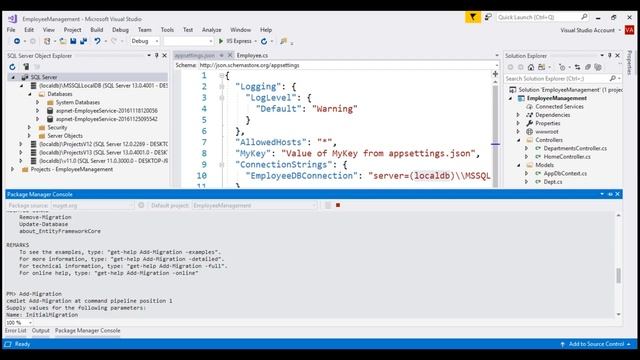Open the Build menu
This screenshot has width=640, height=360.
[x=97, y=30]
